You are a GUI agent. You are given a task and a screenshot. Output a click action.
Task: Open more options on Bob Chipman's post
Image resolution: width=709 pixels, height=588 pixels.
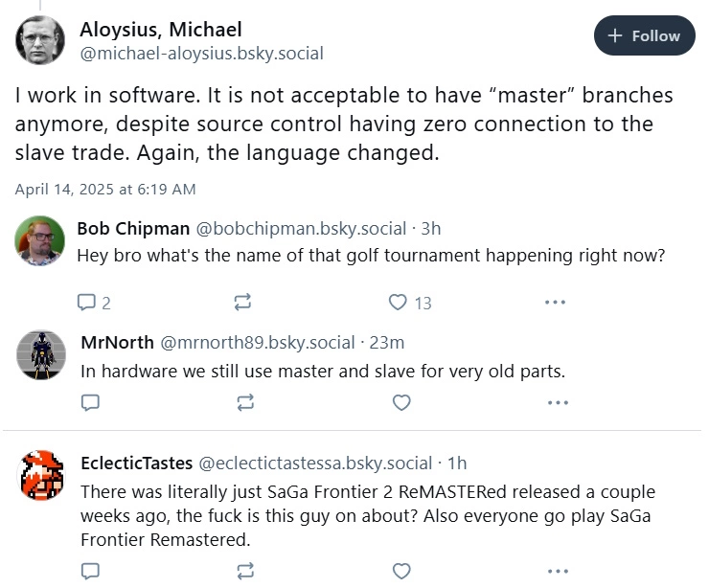556,302
